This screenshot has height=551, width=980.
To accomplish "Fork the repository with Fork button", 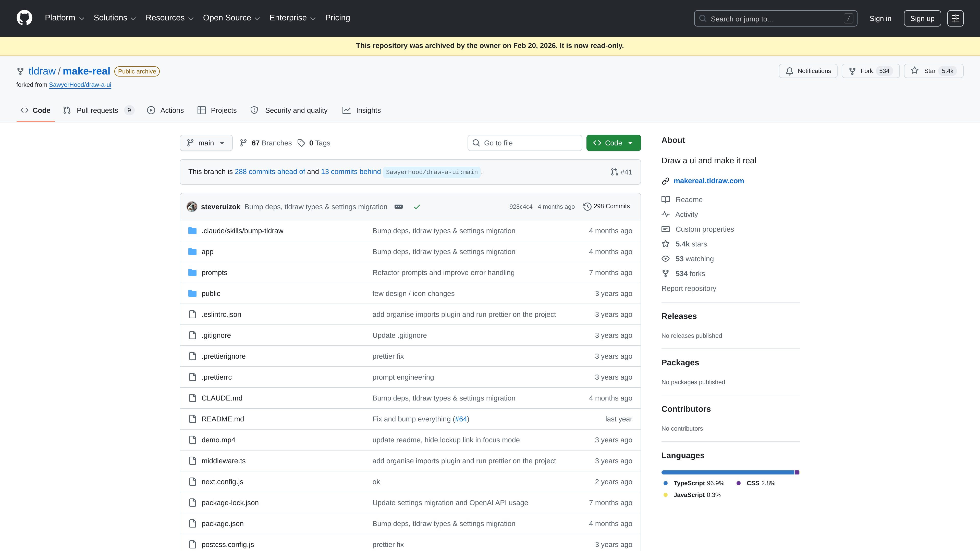I will click(x=871, y=71).
